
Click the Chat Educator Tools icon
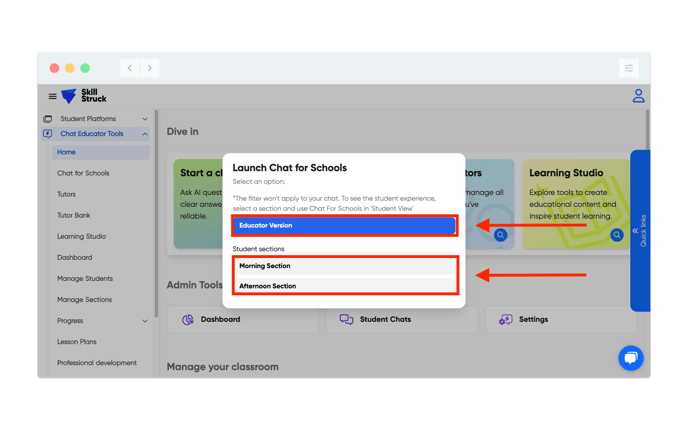48,134
